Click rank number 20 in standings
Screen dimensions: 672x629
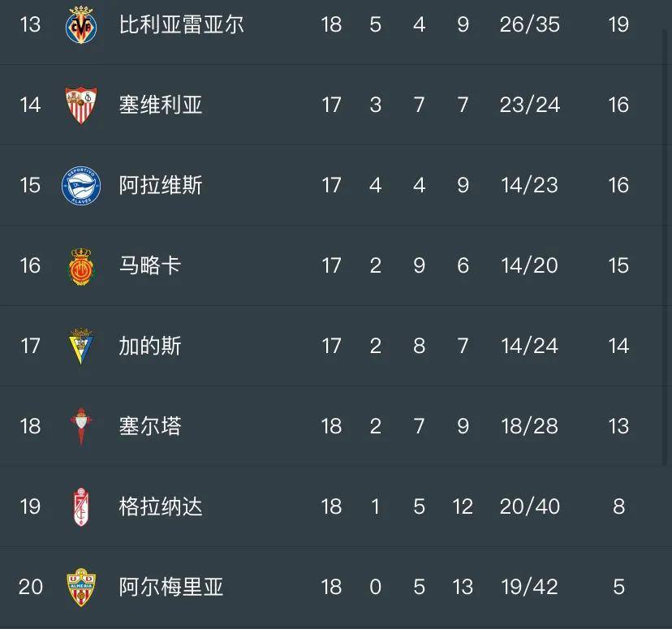(30, 587)
